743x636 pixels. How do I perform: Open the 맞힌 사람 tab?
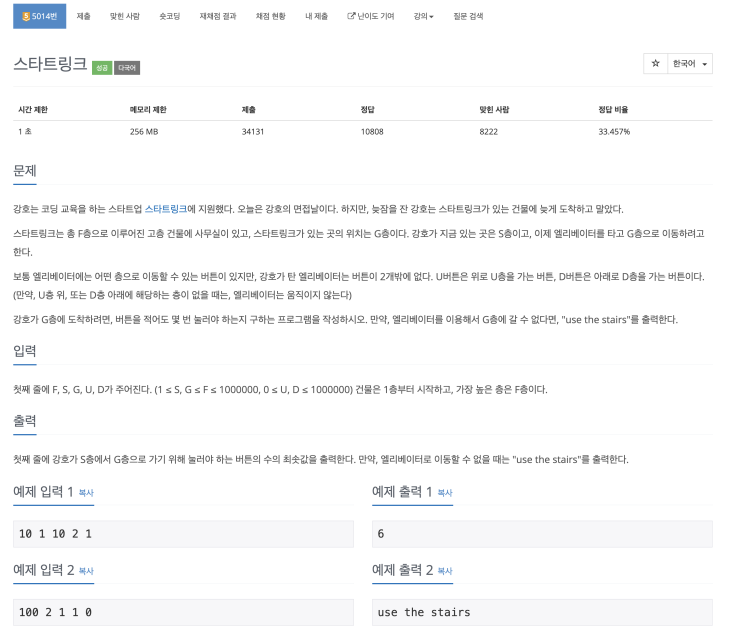coord(125,16)
